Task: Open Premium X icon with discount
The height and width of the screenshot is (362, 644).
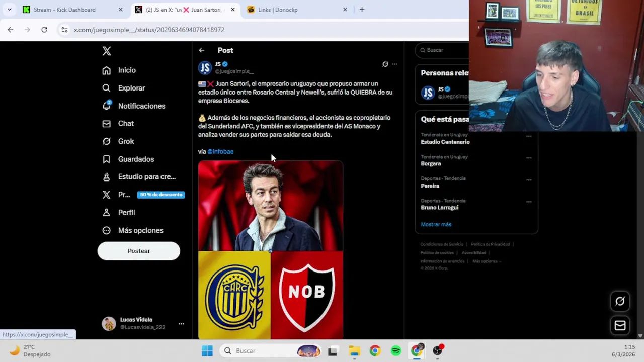Action: [106, 195]
